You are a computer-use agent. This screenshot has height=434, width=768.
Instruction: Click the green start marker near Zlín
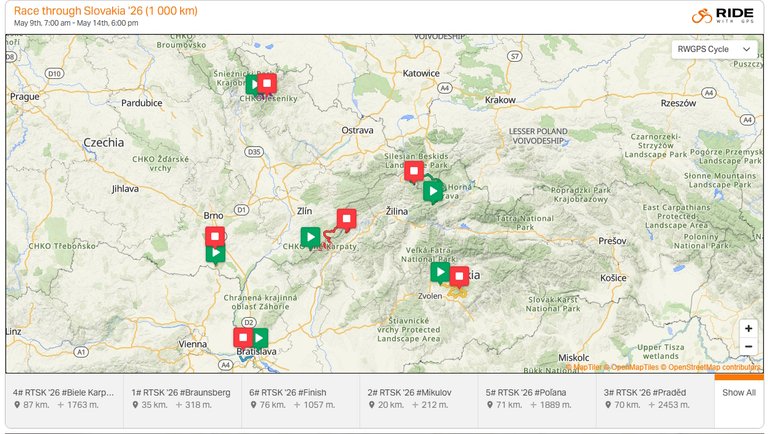(x=311, y=237)
